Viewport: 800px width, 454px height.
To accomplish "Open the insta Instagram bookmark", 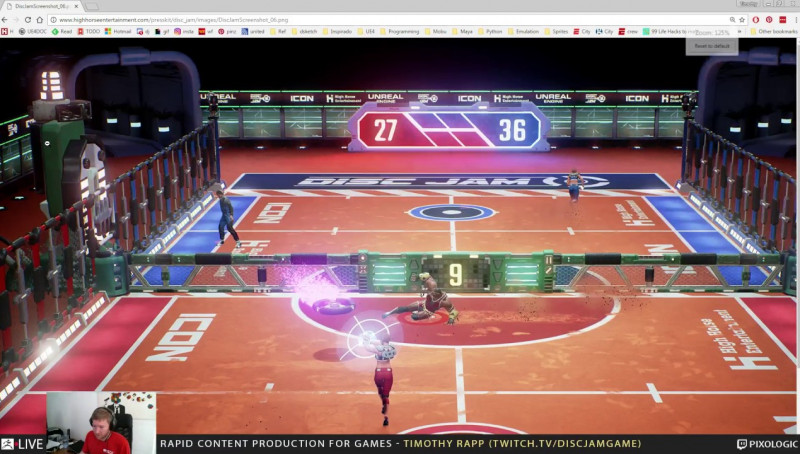I will click(x=184, y=32).
